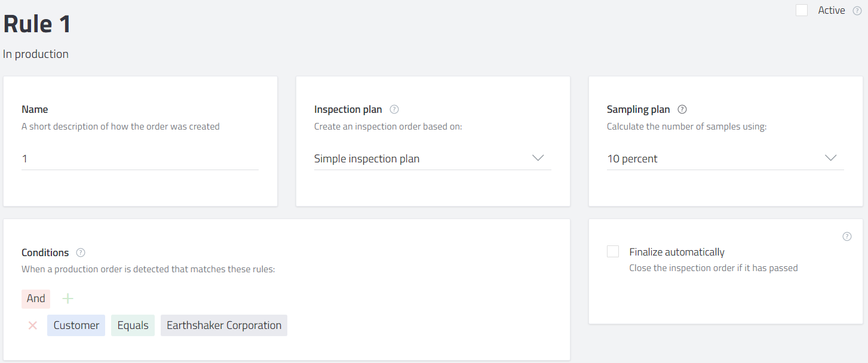Click the Rule 1 page title

(37, 24)
